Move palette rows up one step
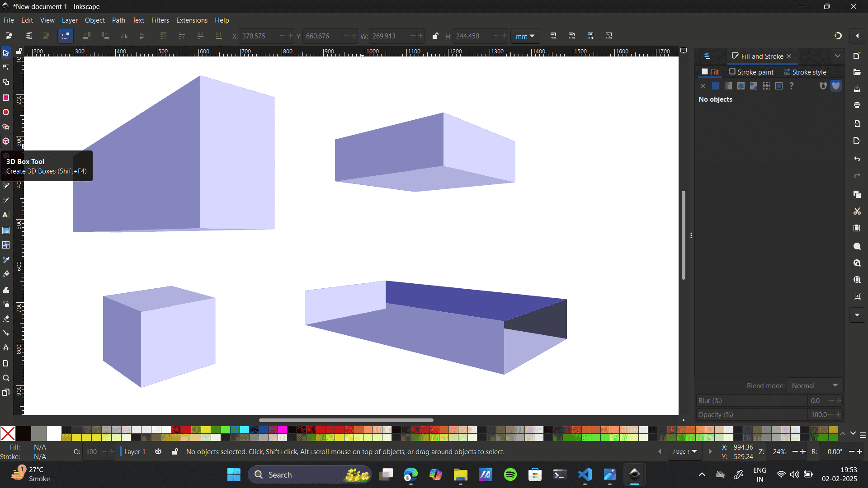The image size is (868, 488). pos(843,434)
